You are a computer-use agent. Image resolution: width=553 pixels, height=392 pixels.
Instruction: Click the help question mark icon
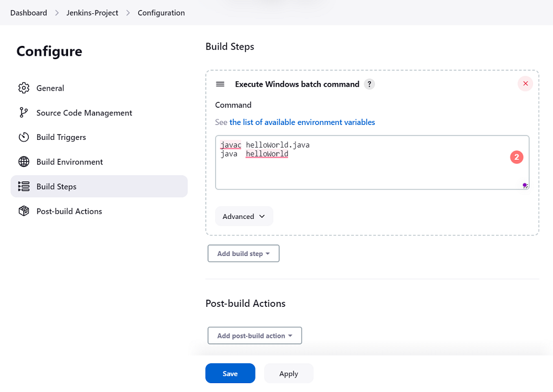pyautogui.click(x=369, y=84)
